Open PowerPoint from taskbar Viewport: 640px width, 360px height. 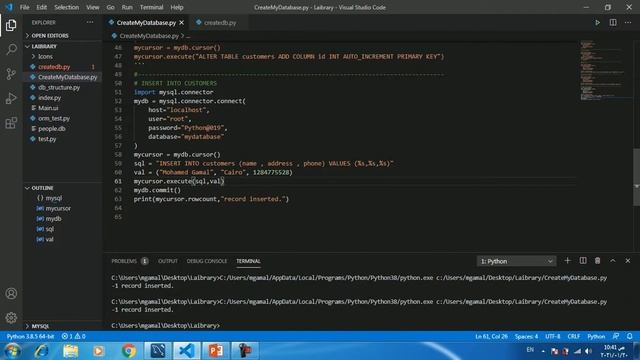coord(216,351)
